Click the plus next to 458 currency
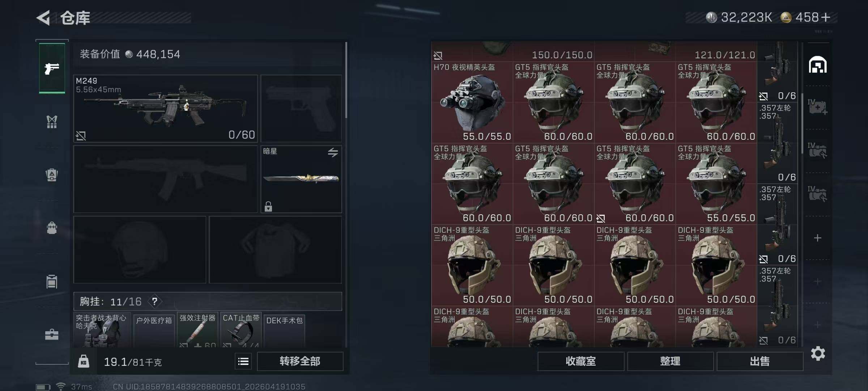 pyautogui.click(x=826, y=17)
